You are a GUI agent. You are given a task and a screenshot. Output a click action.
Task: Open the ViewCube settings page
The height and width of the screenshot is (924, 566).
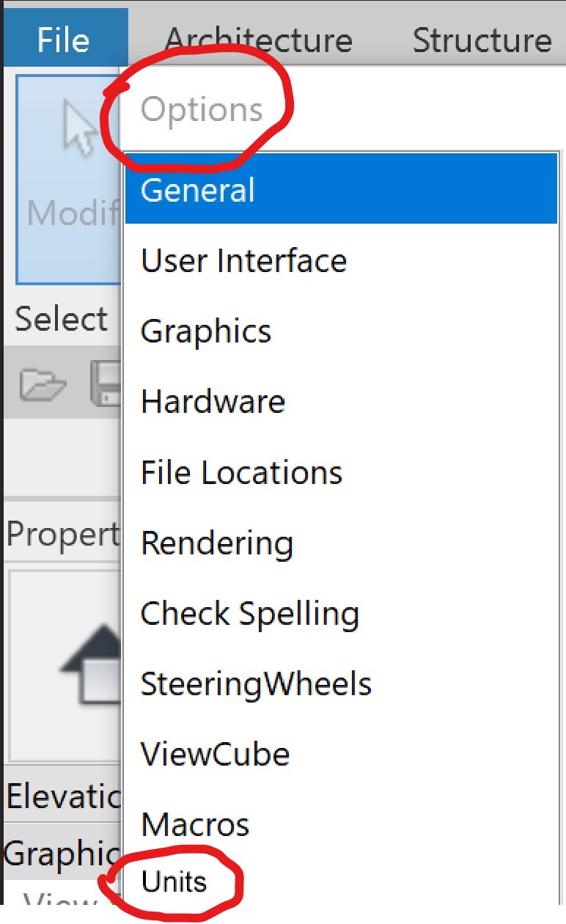(x=215, y=754)
